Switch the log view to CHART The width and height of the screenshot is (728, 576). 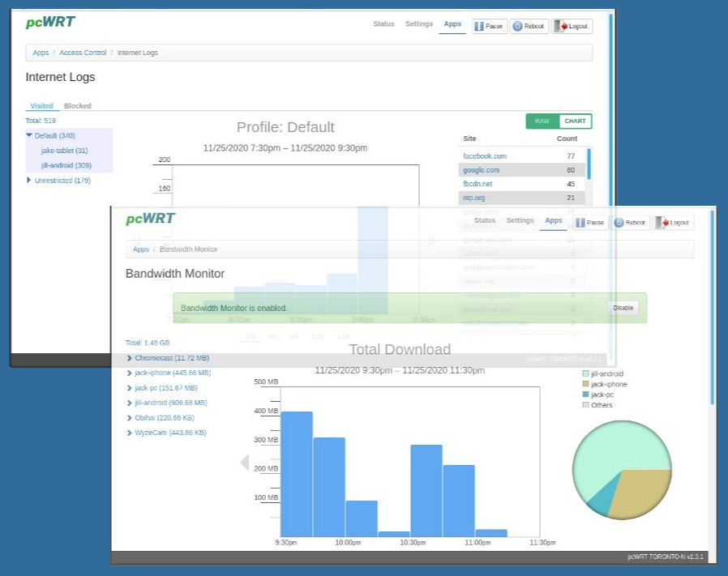[575, 122]
